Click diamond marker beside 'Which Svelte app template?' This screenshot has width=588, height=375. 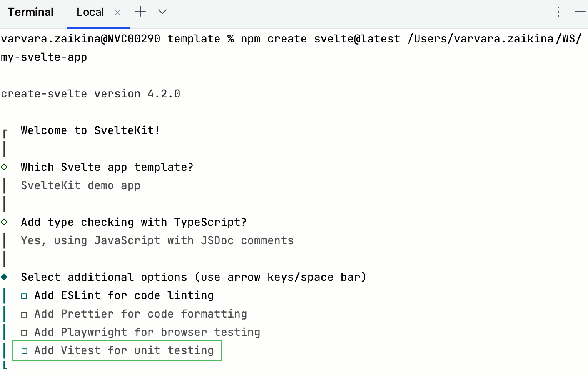point(4,167)
